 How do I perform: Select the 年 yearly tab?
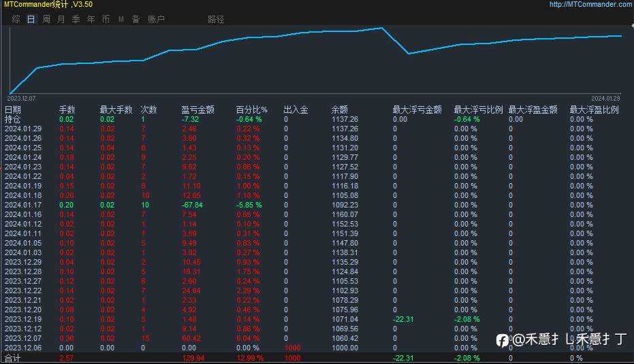(91, 19)
